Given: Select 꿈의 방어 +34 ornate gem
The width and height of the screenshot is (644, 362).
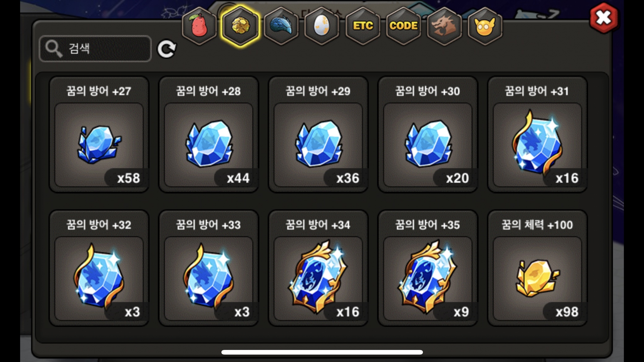Looking at the screenshot, I should [x=318, y=268].
